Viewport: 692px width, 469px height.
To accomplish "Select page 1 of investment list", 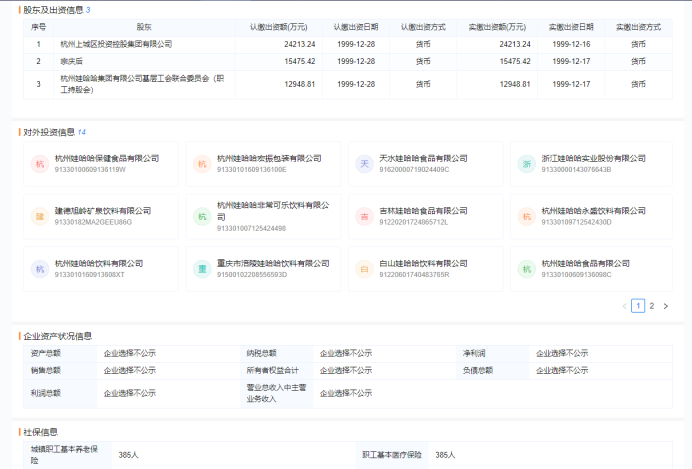I will click(x=638, y=306).
